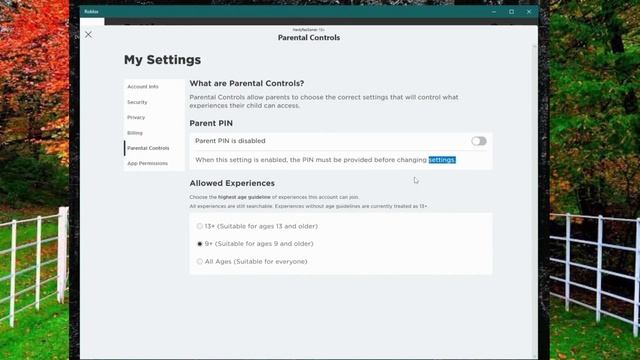Click the 'highest age guideline' bold text
This screenshot has height=360, width=640.
244,197
